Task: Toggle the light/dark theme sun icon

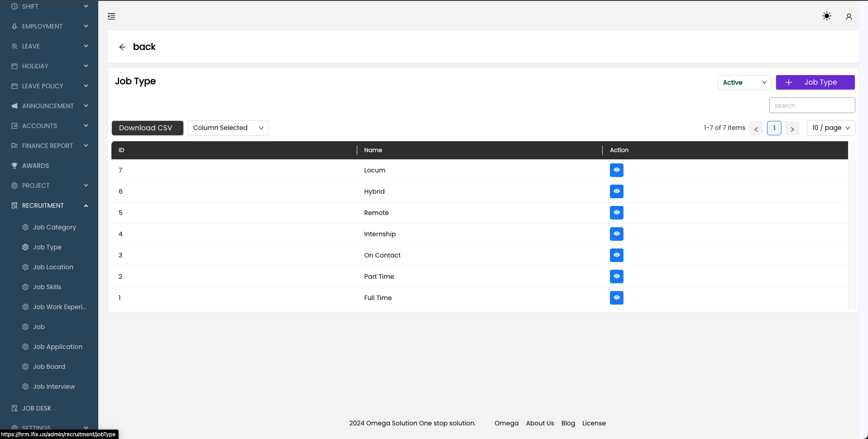Action: pyautogui.click(x=826, y=16)
